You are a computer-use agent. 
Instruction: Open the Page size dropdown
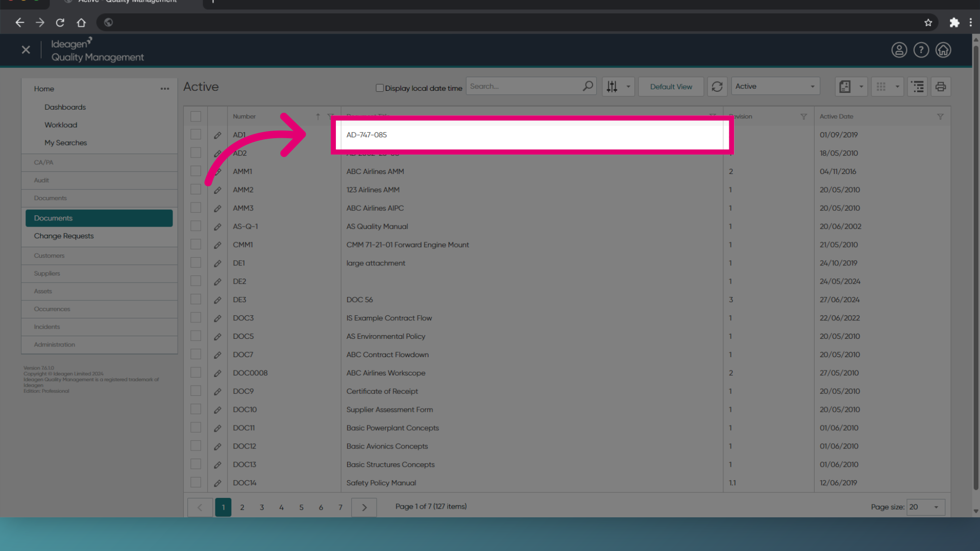925,507
